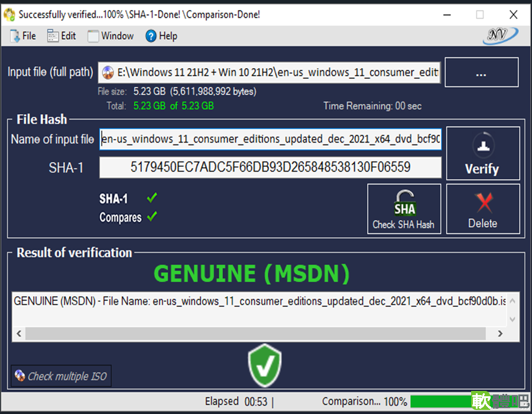The height and width of the screenshot is (414, 532).
Task: Close the verification window
Action: [513, 15]
